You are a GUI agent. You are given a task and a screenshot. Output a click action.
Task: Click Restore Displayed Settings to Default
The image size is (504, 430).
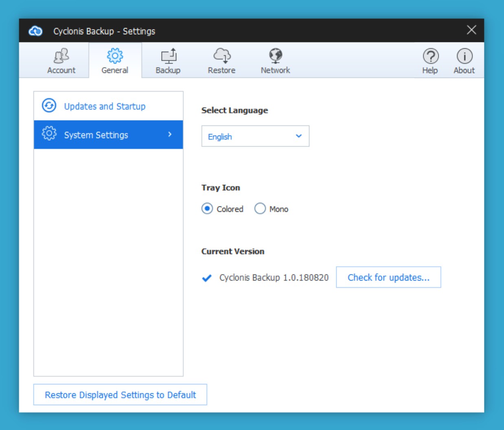click(x=120, y=395)
